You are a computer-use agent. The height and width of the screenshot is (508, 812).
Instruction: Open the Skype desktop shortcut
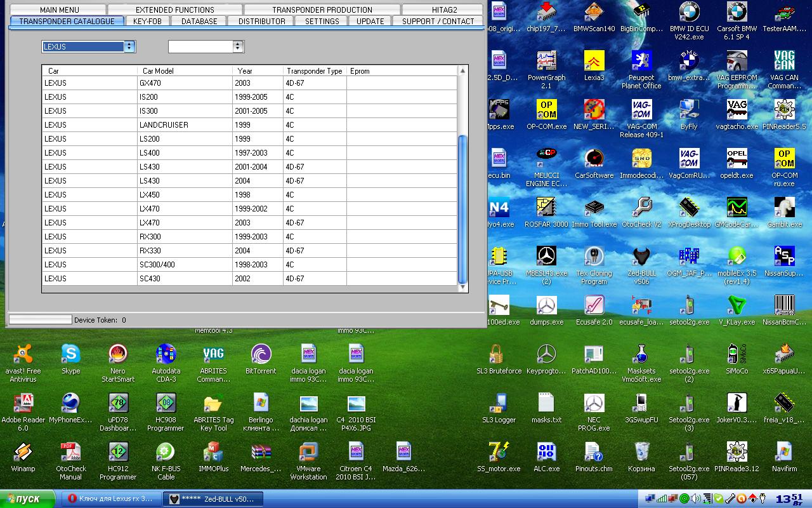tap(70, 355)
